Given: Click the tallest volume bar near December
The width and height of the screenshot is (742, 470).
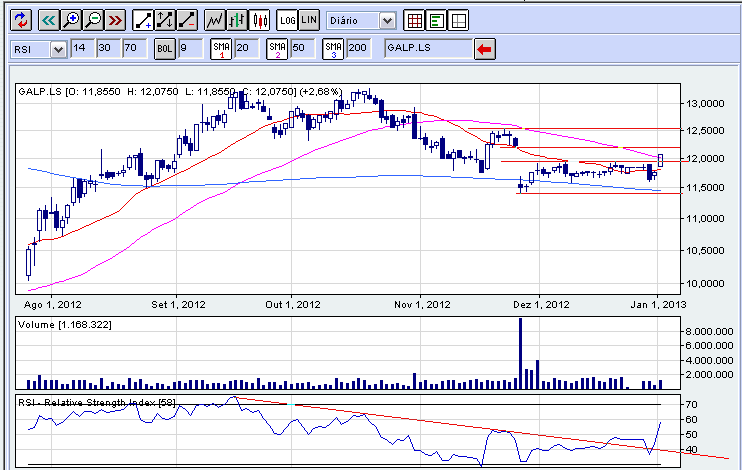Looking at the screenshot, I should tap(521, 354).
